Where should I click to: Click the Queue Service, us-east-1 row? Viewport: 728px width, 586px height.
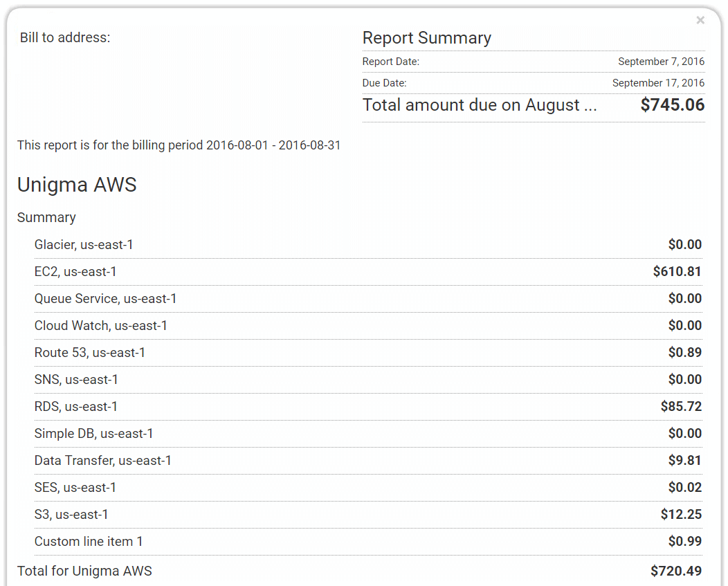tap(368, 299)
